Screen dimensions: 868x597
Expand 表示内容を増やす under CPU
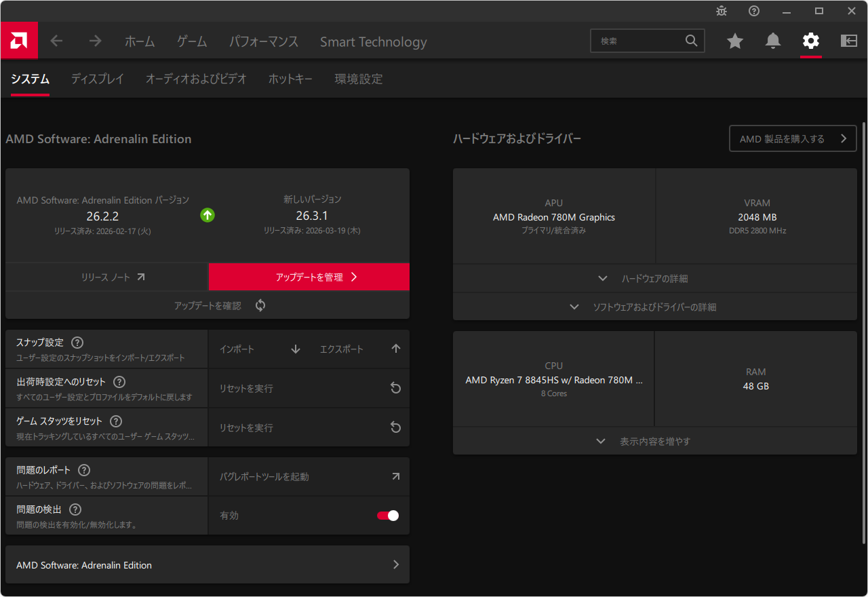pyautogui.click(x=654, y=442)
